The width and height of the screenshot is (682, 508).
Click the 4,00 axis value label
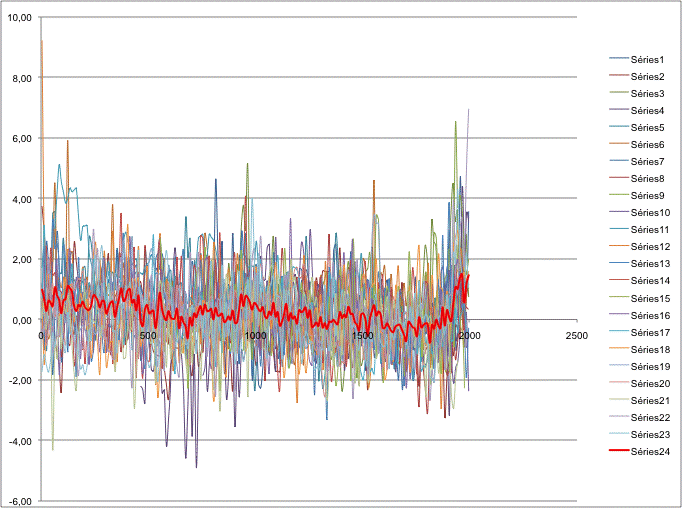(x=22, y=199)
